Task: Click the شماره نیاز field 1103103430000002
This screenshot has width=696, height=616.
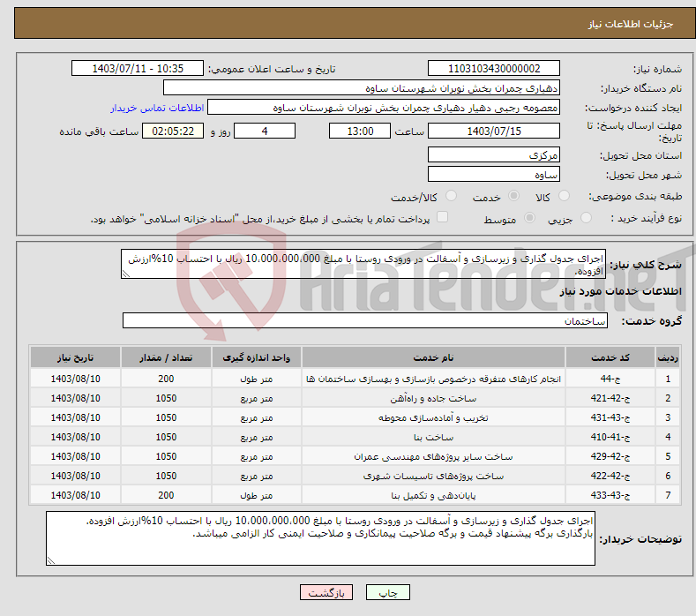Action: coord(494,68)
